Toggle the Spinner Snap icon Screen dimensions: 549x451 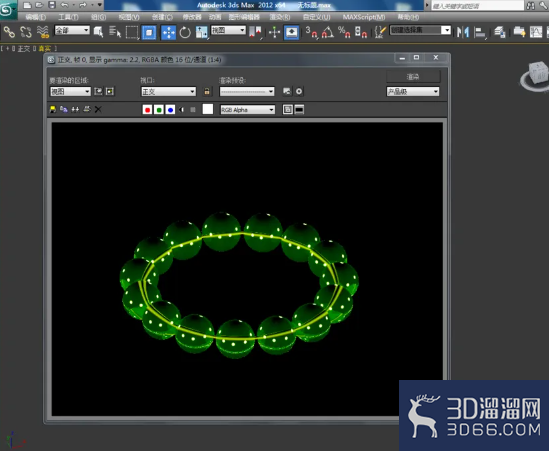click(361, 32)
